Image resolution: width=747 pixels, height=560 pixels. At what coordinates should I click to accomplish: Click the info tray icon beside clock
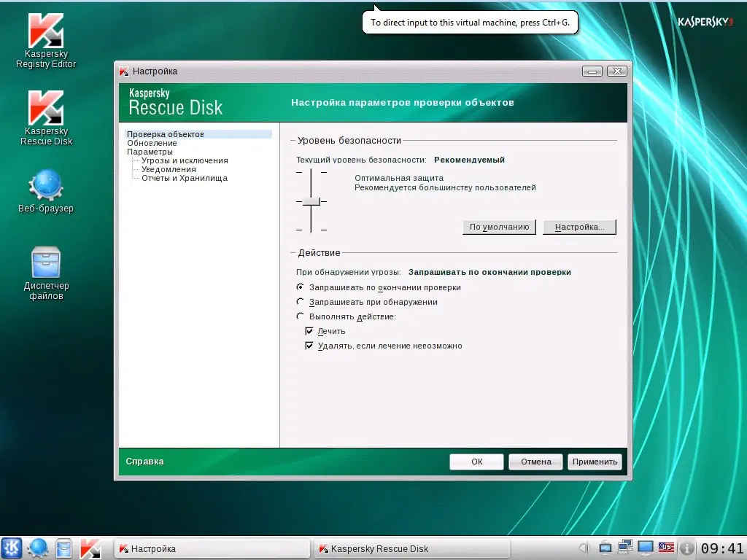[x=686, y=548]
